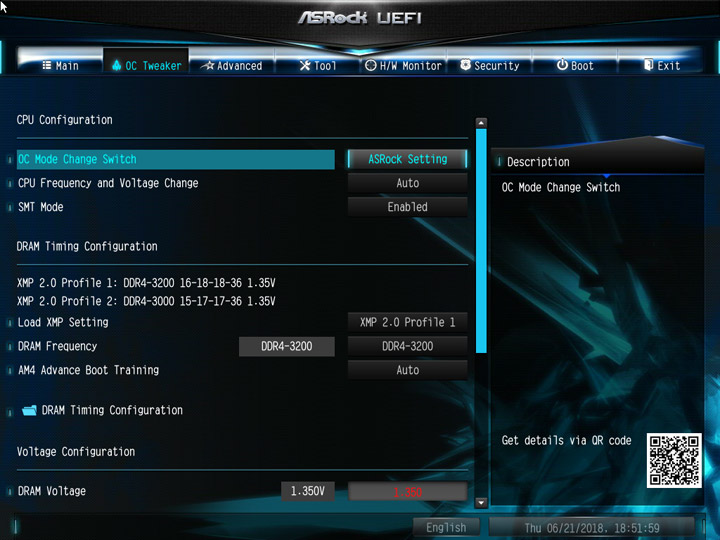Open the Advanced tab

pyautogui.click(x=232, y=66)
